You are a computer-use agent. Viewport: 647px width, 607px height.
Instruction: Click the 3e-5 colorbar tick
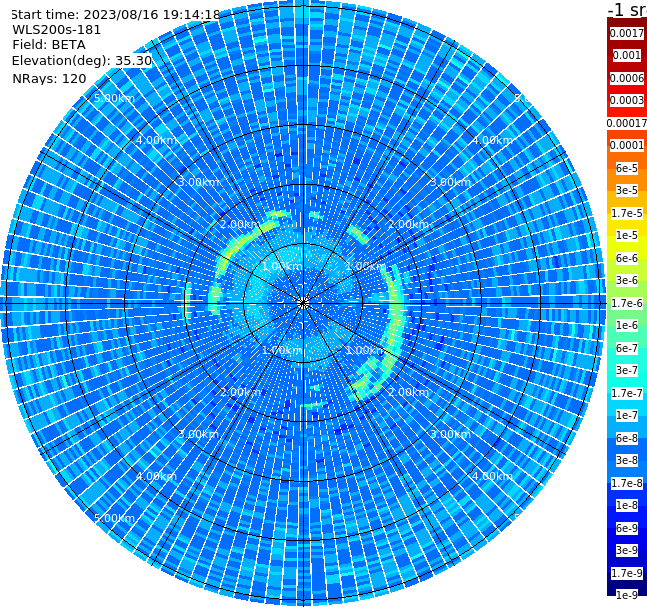coord(627,190)
